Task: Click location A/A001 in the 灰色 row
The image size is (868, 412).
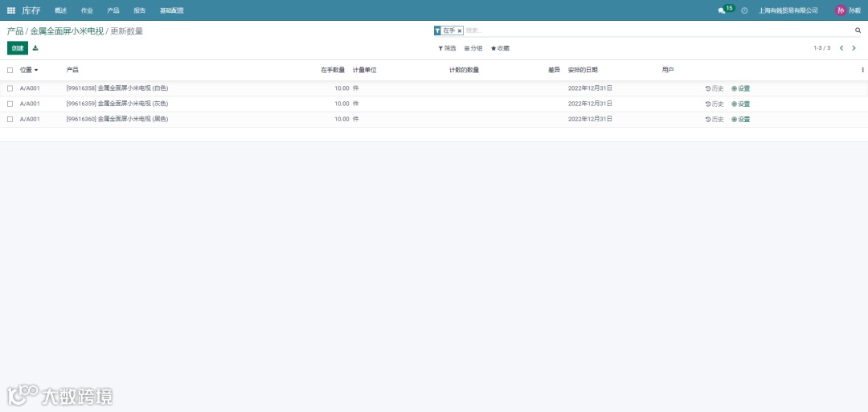Action: tap(30, 104)
